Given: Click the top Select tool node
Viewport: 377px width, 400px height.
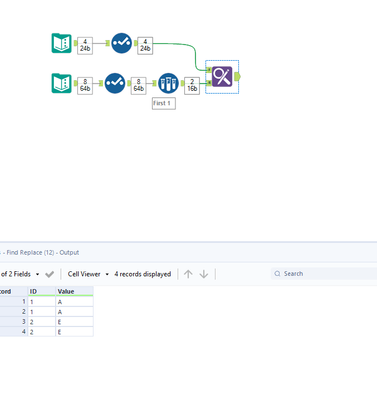Looking at the screenshot, I should tap(121, 43).
